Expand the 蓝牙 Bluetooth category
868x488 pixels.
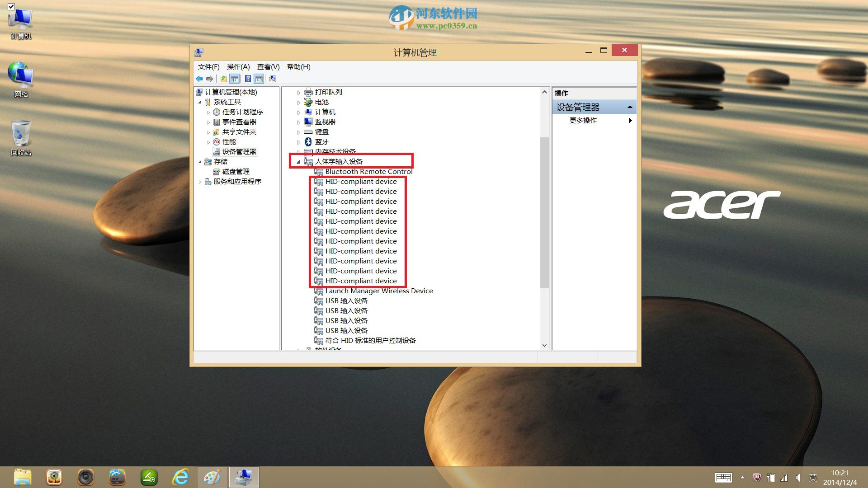pyautogui.click(x=298, y=142)
